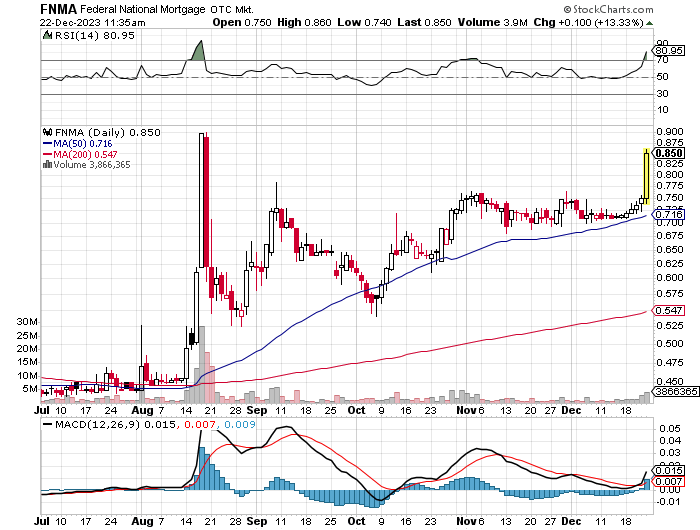
Task: Click the blue 0.716 moving average tag
Action: pyautogui.click(x=669, y=215)
